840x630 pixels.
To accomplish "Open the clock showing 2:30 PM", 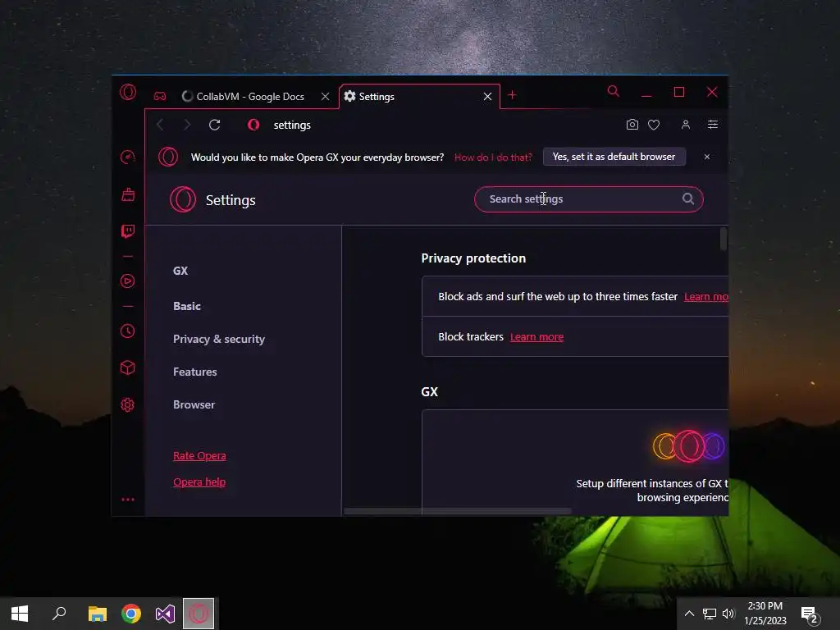I will click(765, 614).
